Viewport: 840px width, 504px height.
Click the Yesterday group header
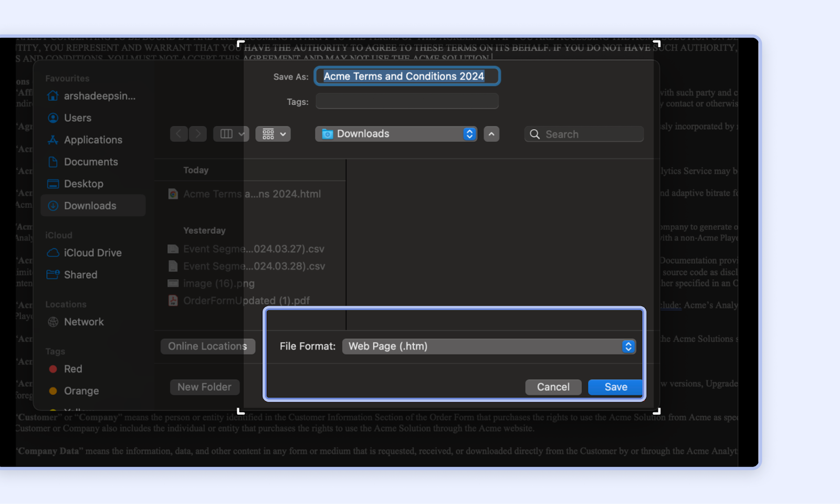point(204,230)
